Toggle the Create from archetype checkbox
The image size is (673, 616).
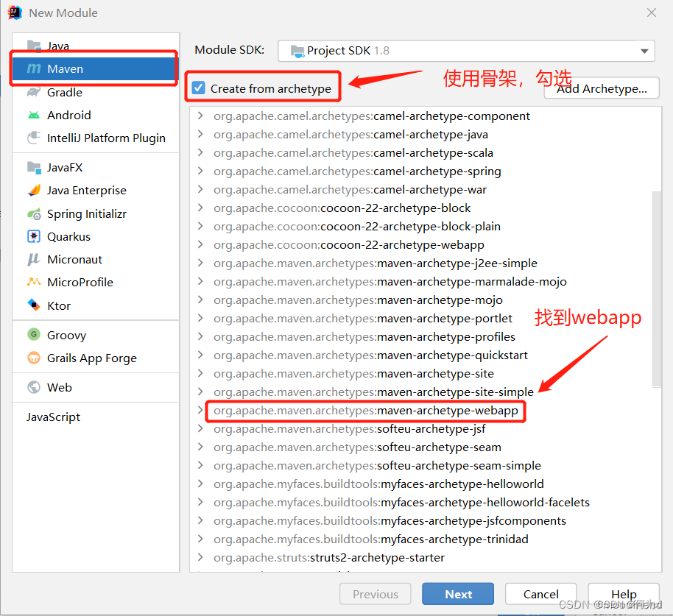click(x=199, y=88)
